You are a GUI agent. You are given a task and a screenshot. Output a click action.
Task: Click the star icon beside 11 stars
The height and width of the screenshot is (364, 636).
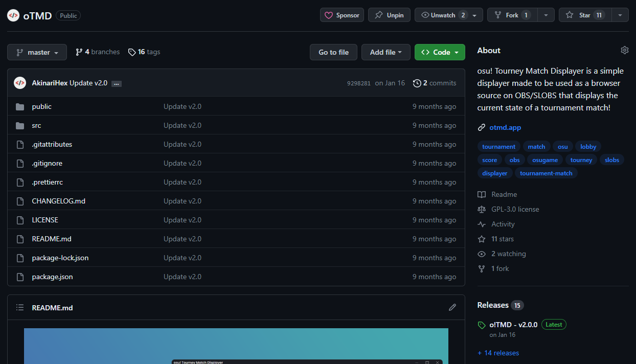tap(481, 239)
